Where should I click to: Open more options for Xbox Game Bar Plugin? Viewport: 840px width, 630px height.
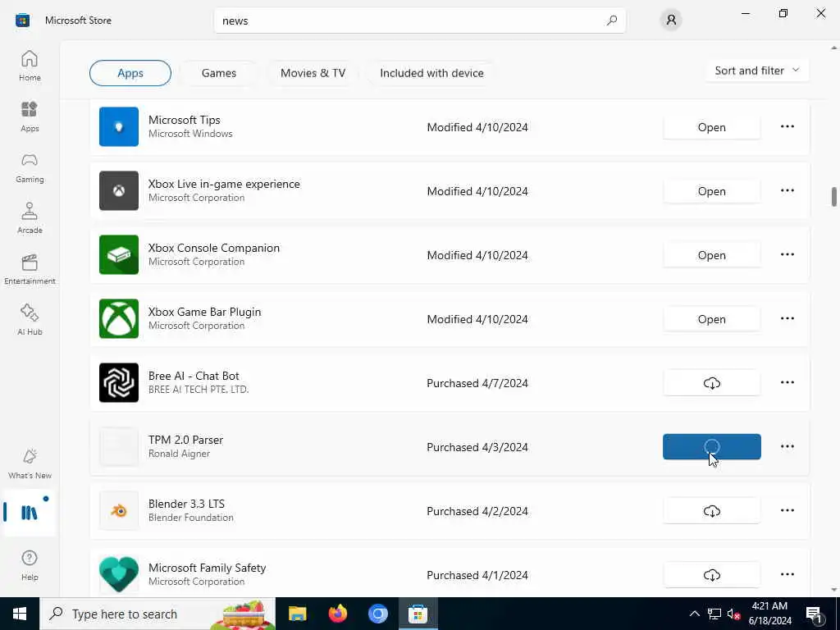pos(787,318)
